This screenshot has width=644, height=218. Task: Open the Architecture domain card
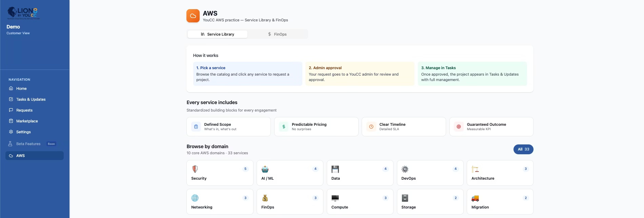[x=500, y=173]
